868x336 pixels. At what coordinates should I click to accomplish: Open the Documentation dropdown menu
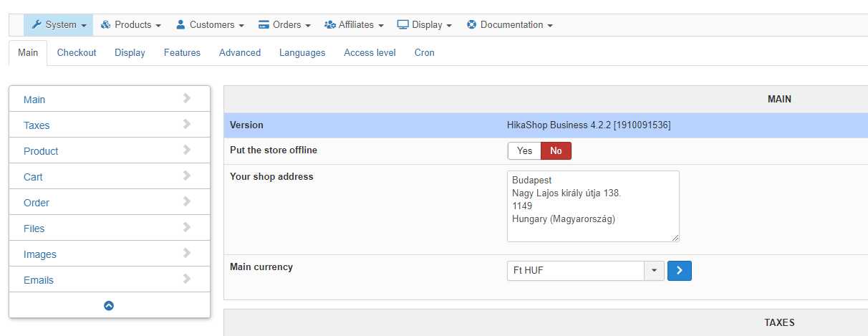click(509, 24)
